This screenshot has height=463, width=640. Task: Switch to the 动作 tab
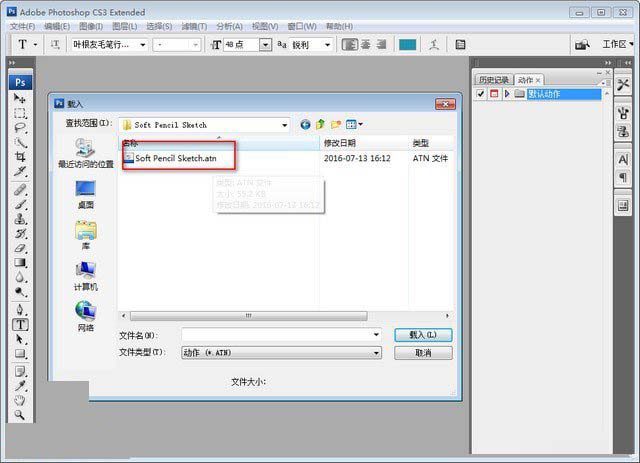(529, 80)
